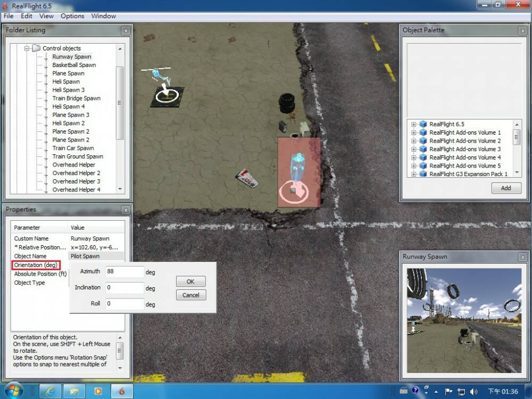532x399 pixels.
Task: Open the Edit menu
Action: pyautogui.click(x=27, y=16)
